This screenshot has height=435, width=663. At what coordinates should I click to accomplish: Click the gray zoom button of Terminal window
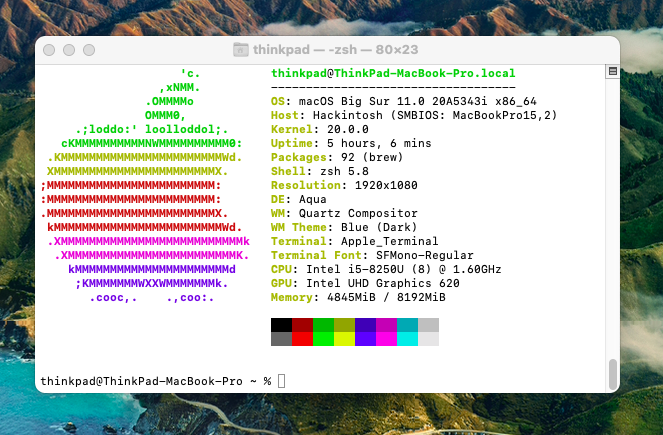coord(89,50)
